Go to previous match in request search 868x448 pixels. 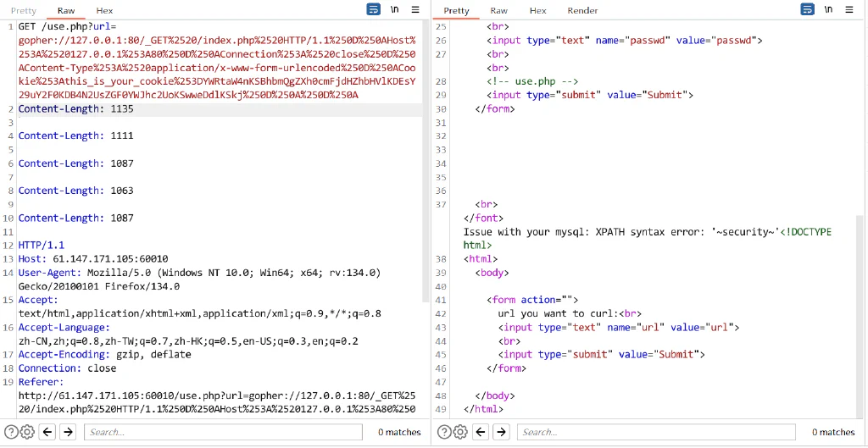47,432
